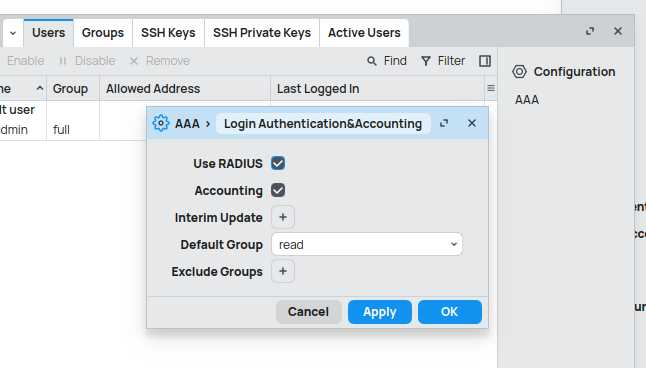Open the Active Users tab
Image resolution: width=646 pixels, height=368 pixels.
tap(364, 33)
